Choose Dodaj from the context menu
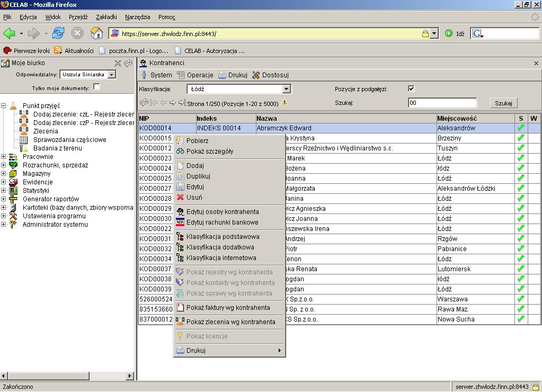542x392 pixels. 229,166
